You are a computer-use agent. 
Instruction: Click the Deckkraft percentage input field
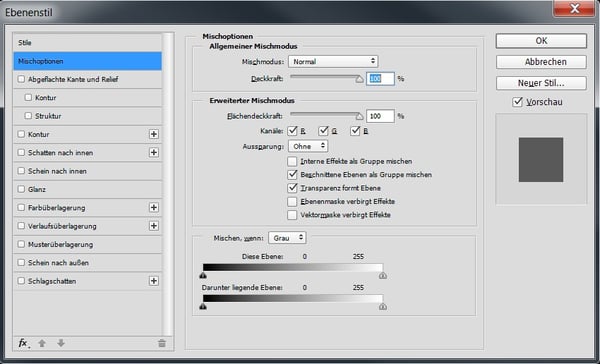point(380,78)
